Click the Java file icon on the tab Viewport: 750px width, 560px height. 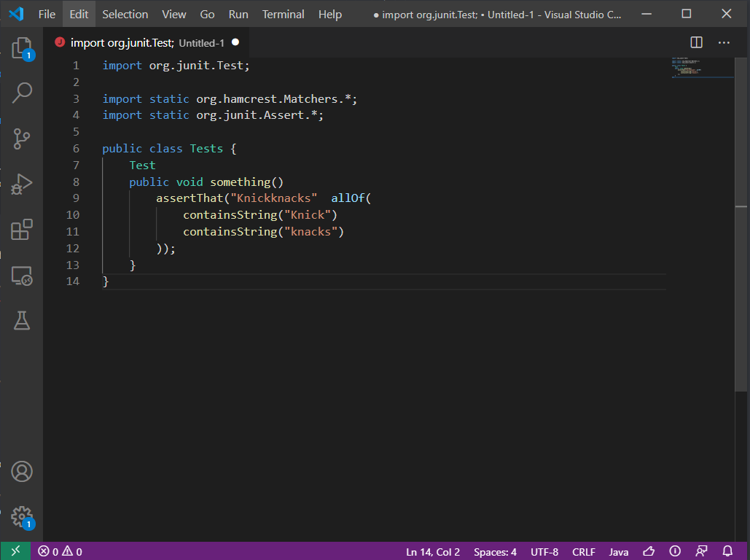click(60, 42)
